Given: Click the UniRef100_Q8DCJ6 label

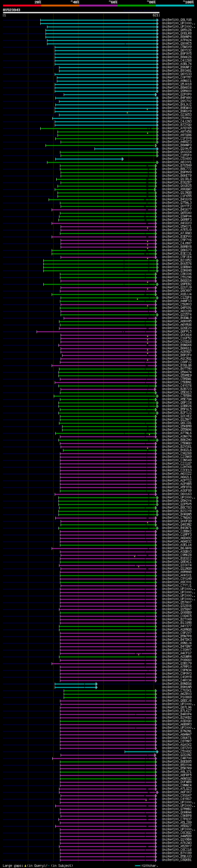Looking at the screenshot, I should [x=176, y=700].
